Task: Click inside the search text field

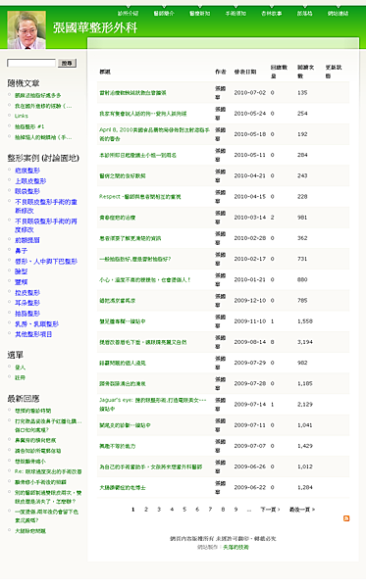Action: point(31,64)
